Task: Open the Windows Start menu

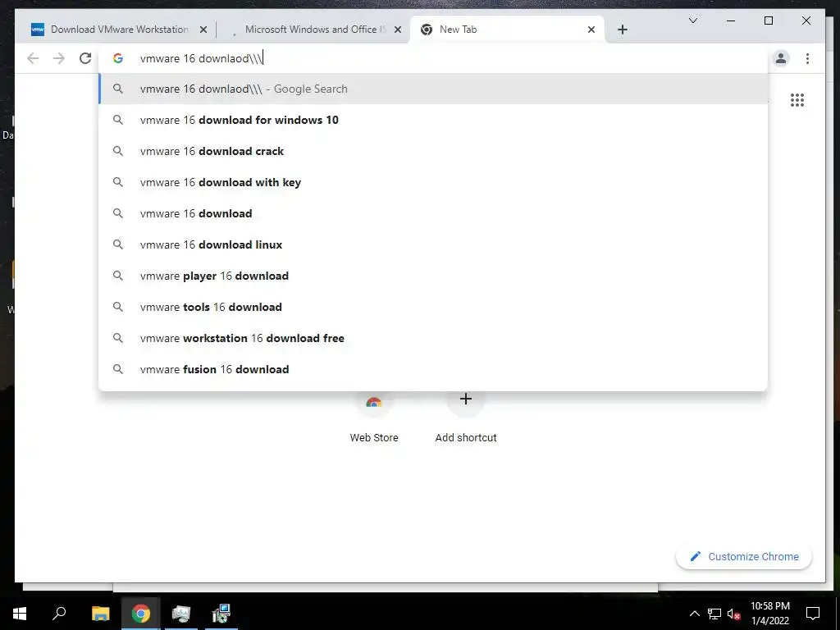Action: [20, 614]
